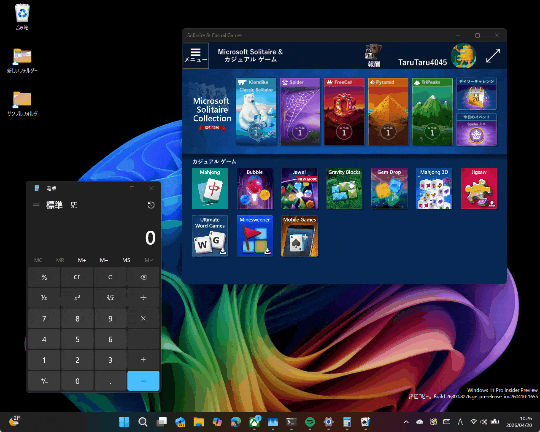
Task: Toggle Calculator keep-on-top icon beside 標準
Action: tap(74, 205)
